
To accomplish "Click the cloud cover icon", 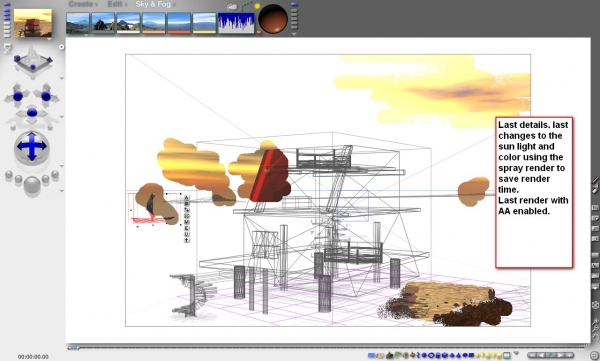I will 232,7.
